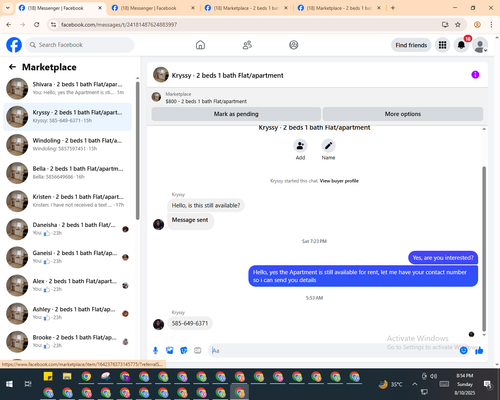The width and height of the screenshot is (500, 400).
Task: Click the Name edit pencil icon
Action: 328,146
